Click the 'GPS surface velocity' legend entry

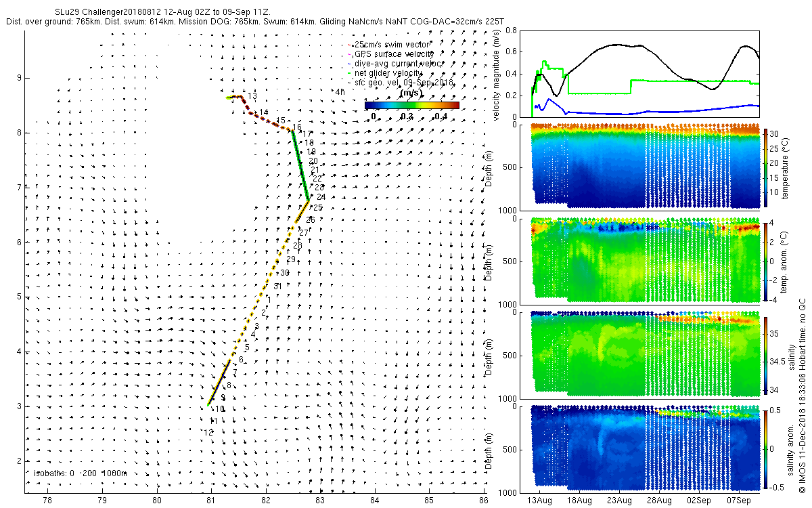tap(390, 54)
